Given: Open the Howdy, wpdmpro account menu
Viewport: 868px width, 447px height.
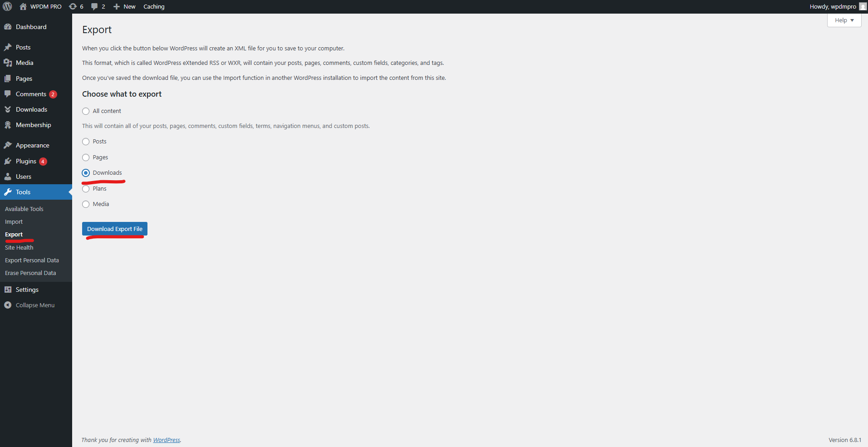Looking at the screenshot, I should 838,6.
